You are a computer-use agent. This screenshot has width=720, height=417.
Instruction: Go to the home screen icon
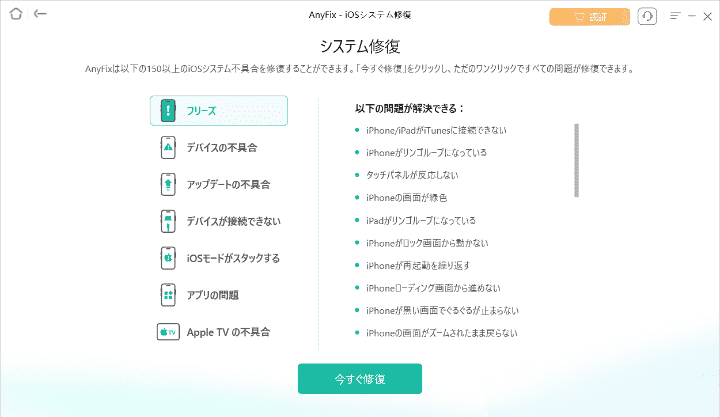point(16,14)
